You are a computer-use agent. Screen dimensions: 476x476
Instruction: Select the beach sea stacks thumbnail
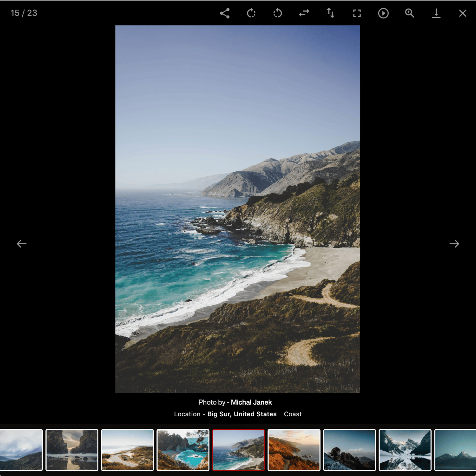(x=72, y=450)
